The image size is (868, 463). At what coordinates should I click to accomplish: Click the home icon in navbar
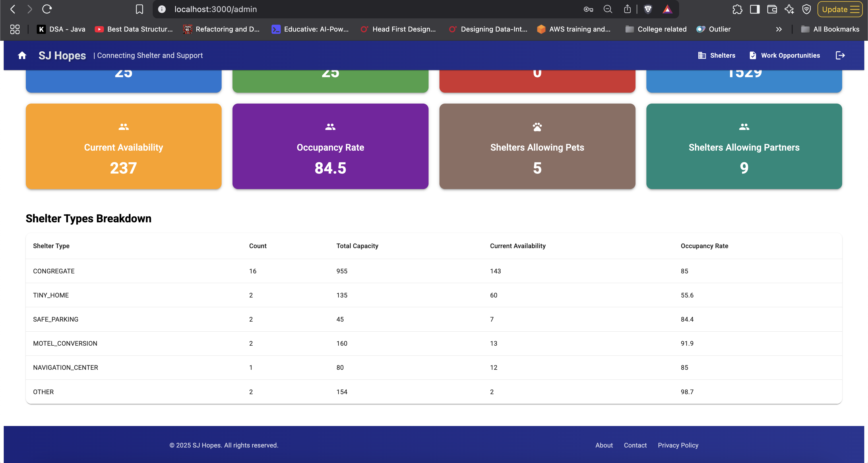[x=22, y=55]
